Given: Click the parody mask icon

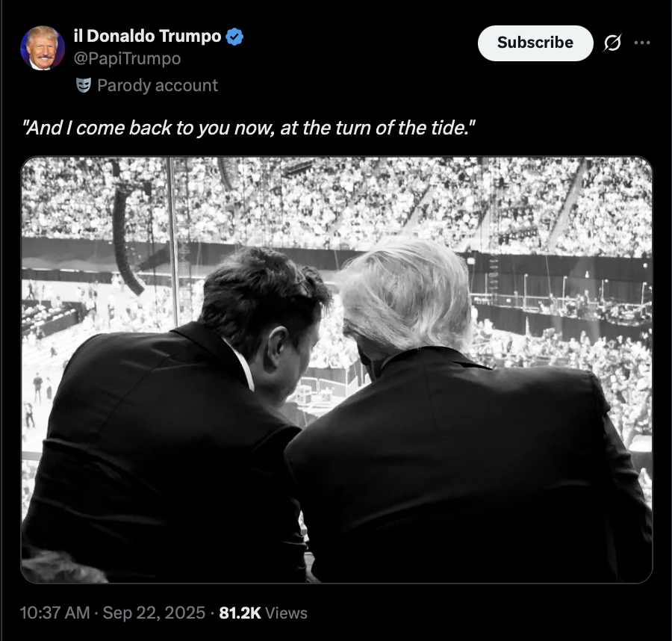Looking at the screenshot, I should pos(84,85).
